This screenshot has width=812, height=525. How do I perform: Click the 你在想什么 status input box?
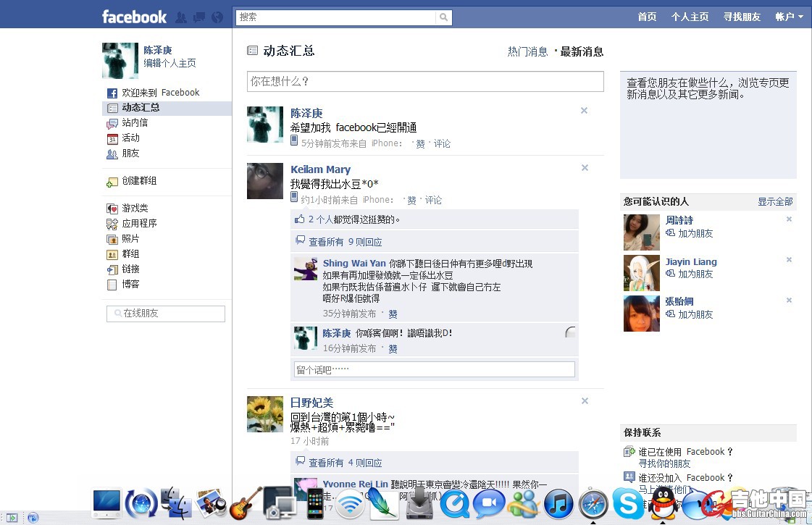coord(425,81)
